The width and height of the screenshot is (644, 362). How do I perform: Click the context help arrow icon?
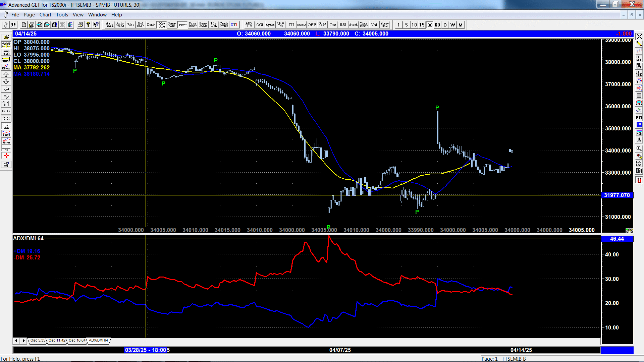[96, 25]
